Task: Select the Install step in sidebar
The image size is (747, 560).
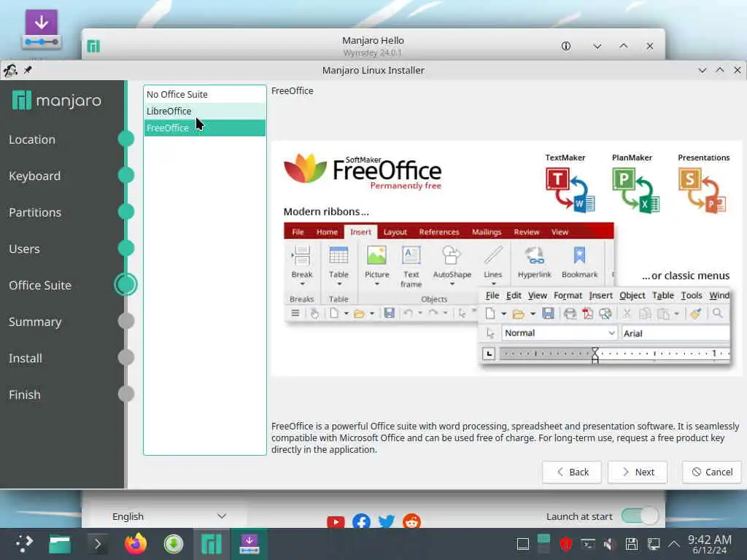Action: (x=26, y=358)
